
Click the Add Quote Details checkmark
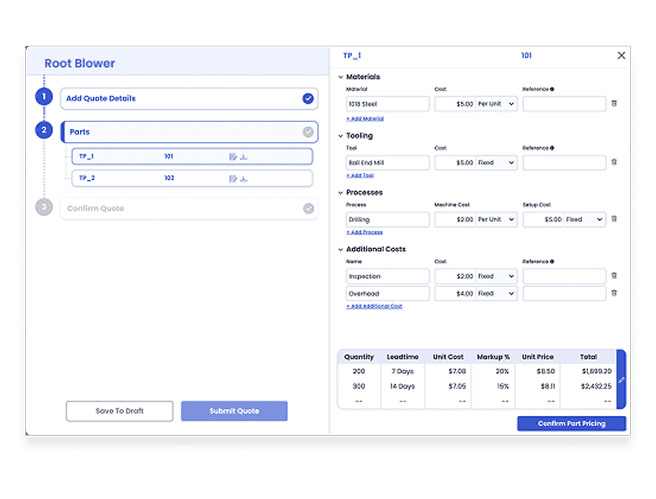[x=308, y=99]
